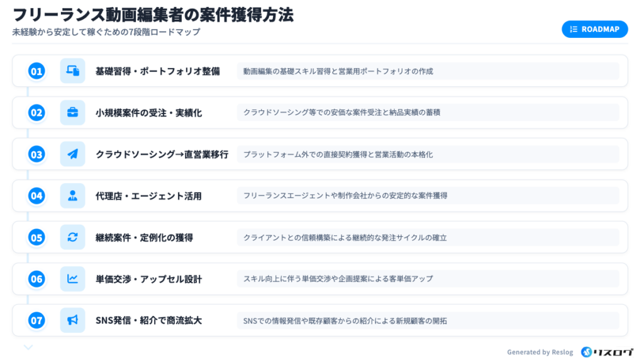Expand the chevron below step 07

click(x=28, y=347)
